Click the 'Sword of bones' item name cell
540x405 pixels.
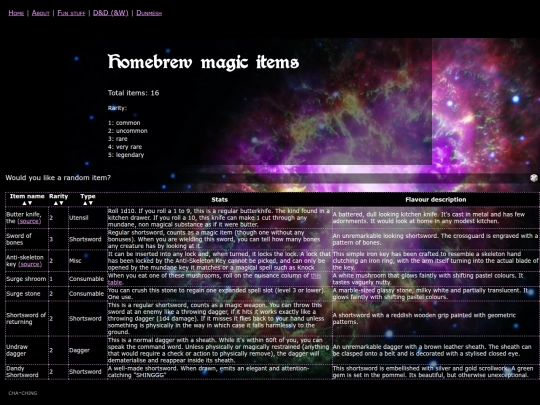27,239
